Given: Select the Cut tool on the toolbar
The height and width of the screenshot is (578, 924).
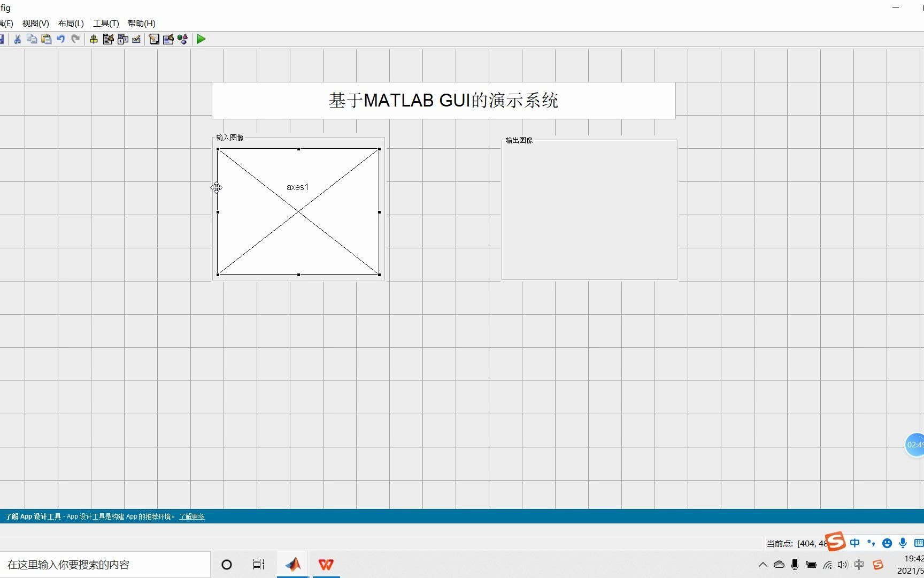Looking at the screenshot, I should [17, 39].
